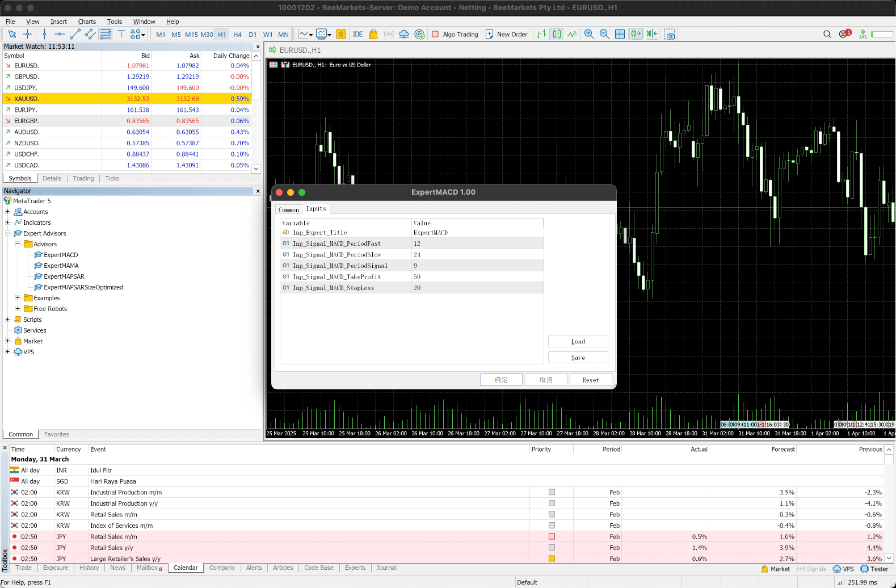Take a chart screenshot with camera icon

[670, 34]
